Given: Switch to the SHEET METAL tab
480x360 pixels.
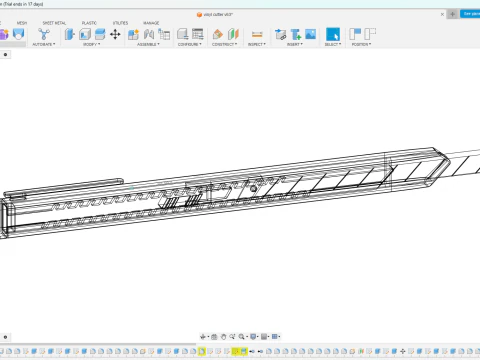Looking at the screenshot, I should pyautogui.click(x=54, y=23).
